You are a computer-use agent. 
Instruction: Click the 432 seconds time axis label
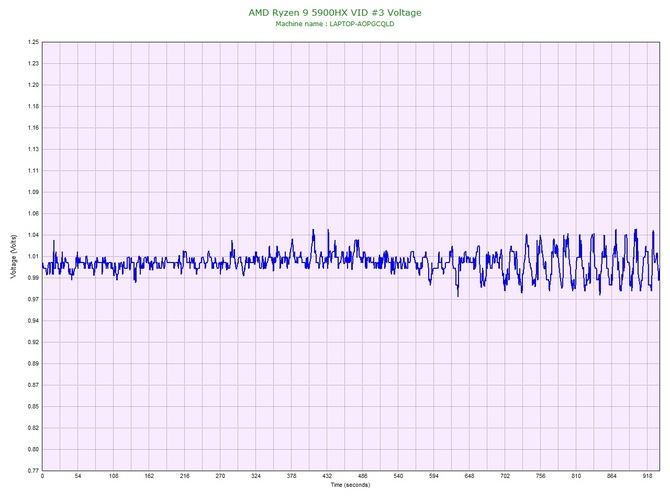point(327,476)
